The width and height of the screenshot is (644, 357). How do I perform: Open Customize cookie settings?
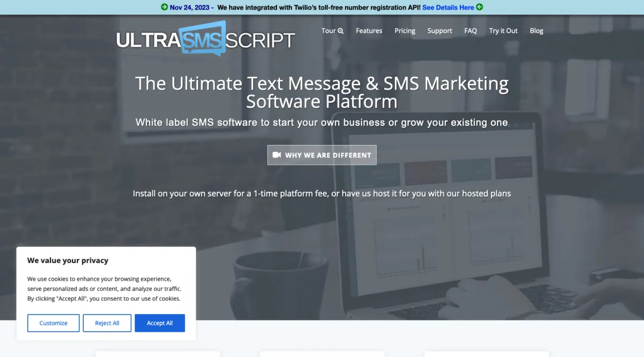[x=53, y=323]
